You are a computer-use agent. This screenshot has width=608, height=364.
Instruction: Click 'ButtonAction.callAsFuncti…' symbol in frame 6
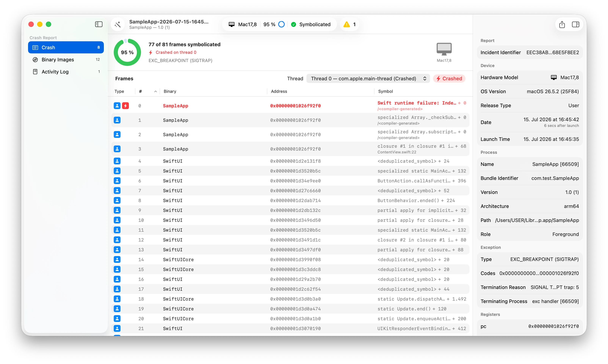(x=414, y=181)
